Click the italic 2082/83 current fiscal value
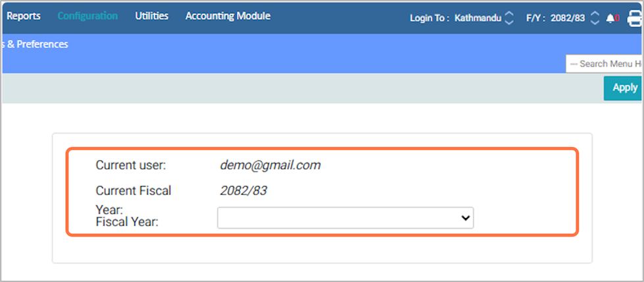The image size is (644, 282). 243,191
